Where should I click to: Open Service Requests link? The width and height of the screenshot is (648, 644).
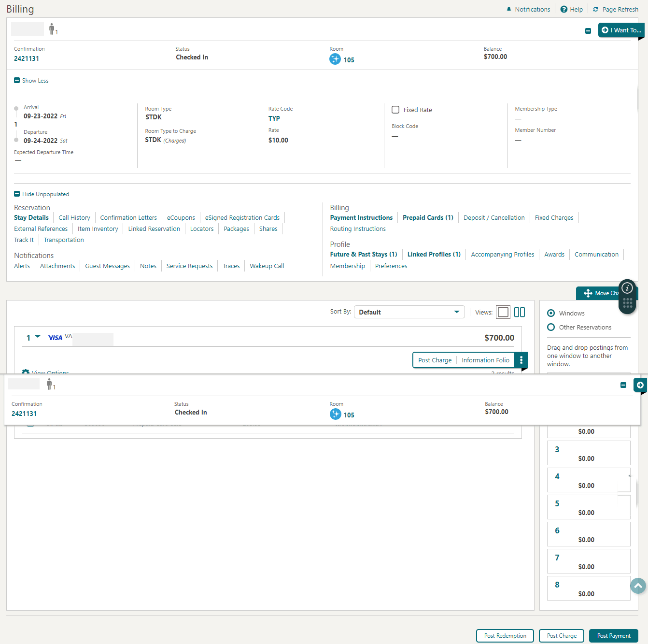(x=189, y=266)
